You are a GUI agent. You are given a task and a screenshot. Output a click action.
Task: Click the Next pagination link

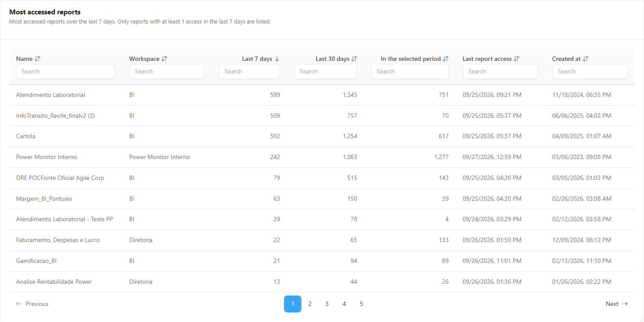(617, 304)
